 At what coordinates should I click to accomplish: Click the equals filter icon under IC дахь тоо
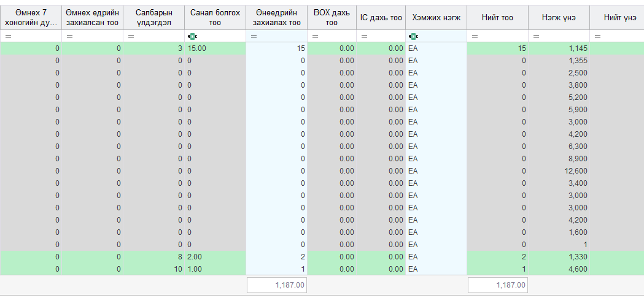pyautogui.click(x=364, y=37)
